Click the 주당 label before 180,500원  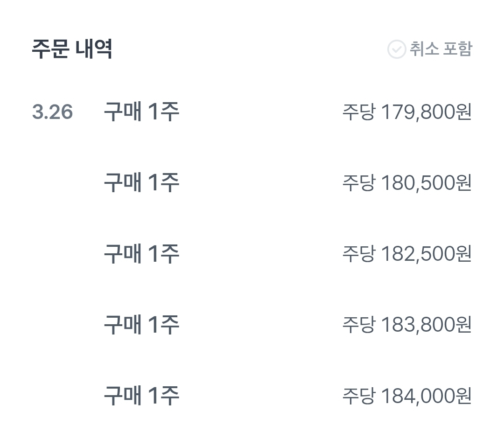point(359,183)
